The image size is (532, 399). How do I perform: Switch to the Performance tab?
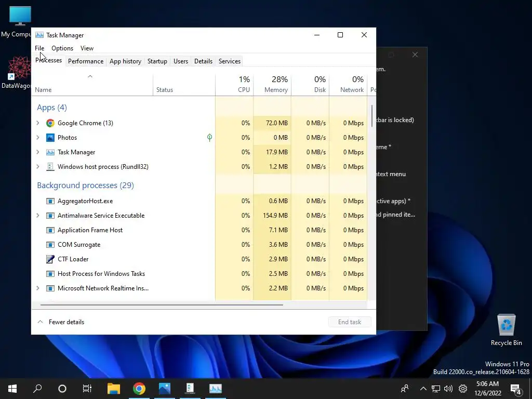(x=86, y=61)
